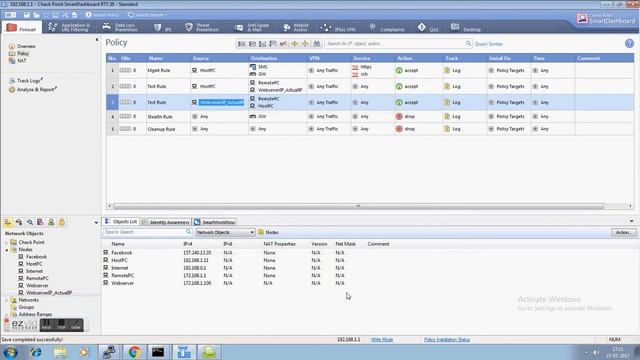
Task: Click the Action button in objects list
Action: (x=623, y=232)
